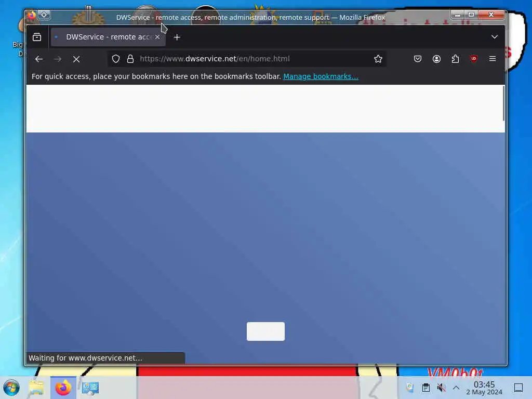Screen dimensions: 532x399
Task: Close the DWService tab
Action: pyautogui.click(x=157, y=37)
